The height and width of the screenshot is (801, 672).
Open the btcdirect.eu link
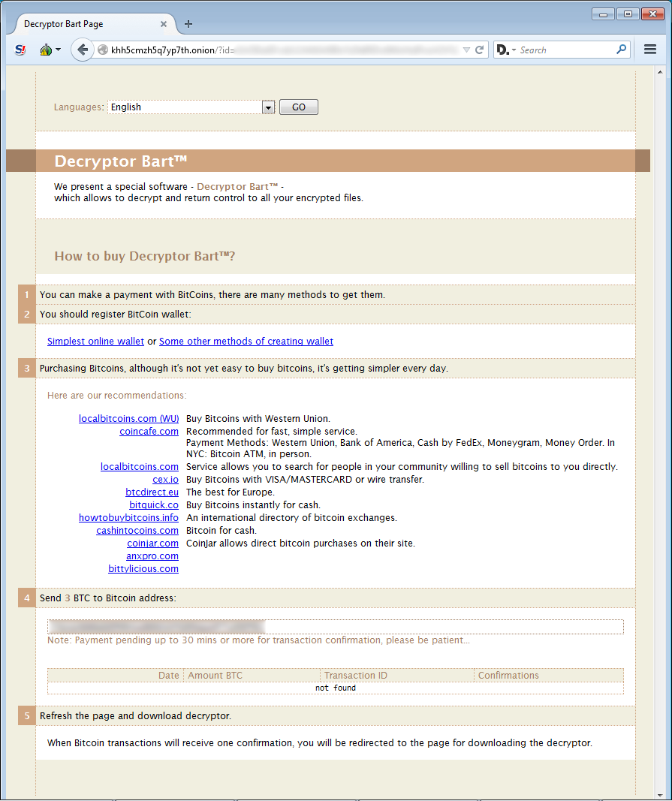tap(152, 492)
